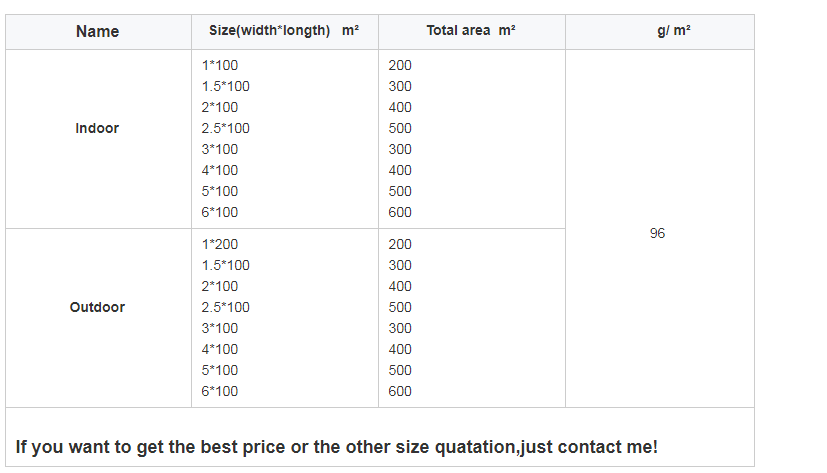
Task: Click the Indoor 2.5*100 size entry
Action: point(226,128)
